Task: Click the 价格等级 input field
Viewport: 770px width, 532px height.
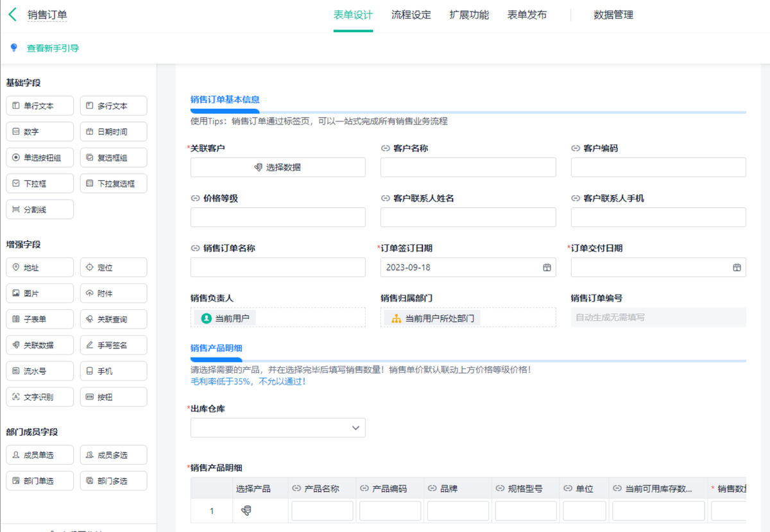Action: [x=278, y=217]
